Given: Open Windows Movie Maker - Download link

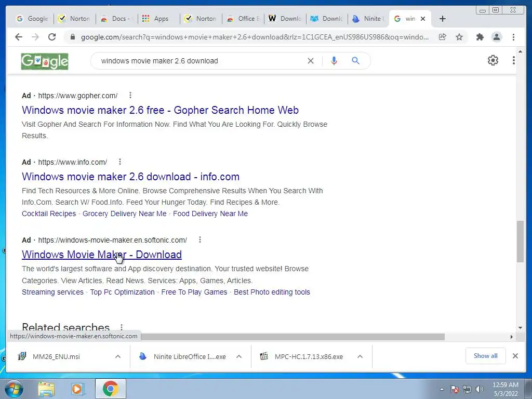Looking at the screenshot, I should click(x=102, y=255).
